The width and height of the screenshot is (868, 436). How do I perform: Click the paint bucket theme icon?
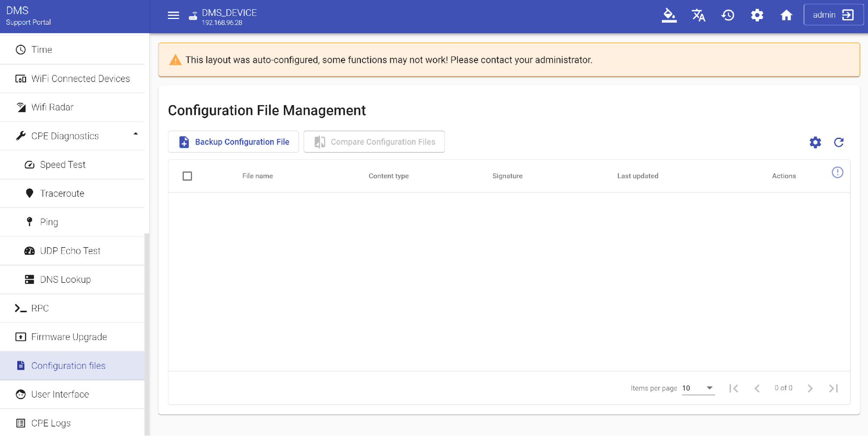pos(669,15)
